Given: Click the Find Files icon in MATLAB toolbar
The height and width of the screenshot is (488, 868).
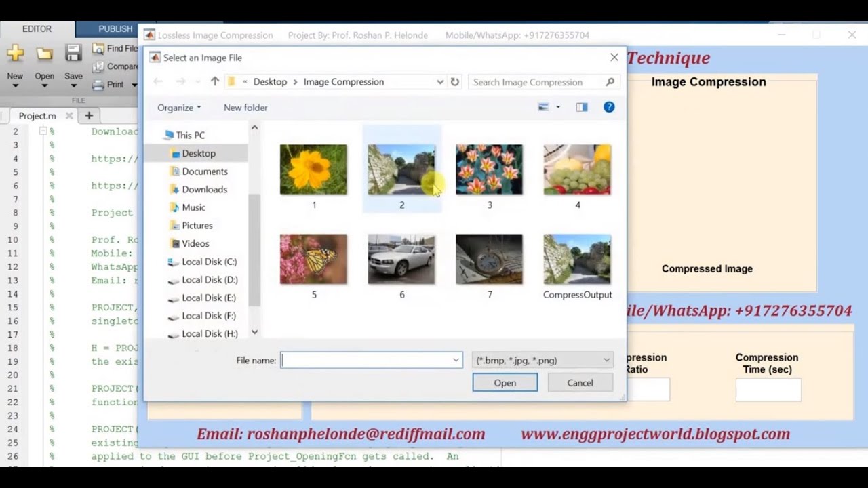Looking at the screenshot, I should [98, 49].
